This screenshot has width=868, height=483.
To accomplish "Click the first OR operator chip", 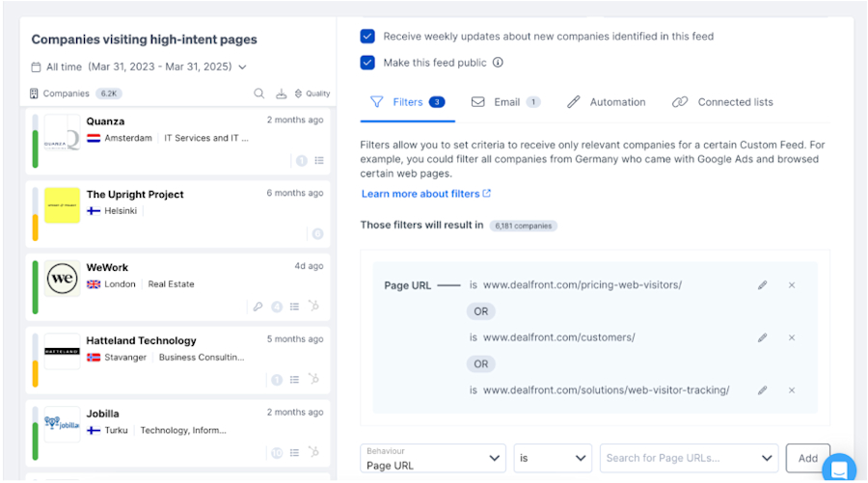I will click(x=480, y=311).
